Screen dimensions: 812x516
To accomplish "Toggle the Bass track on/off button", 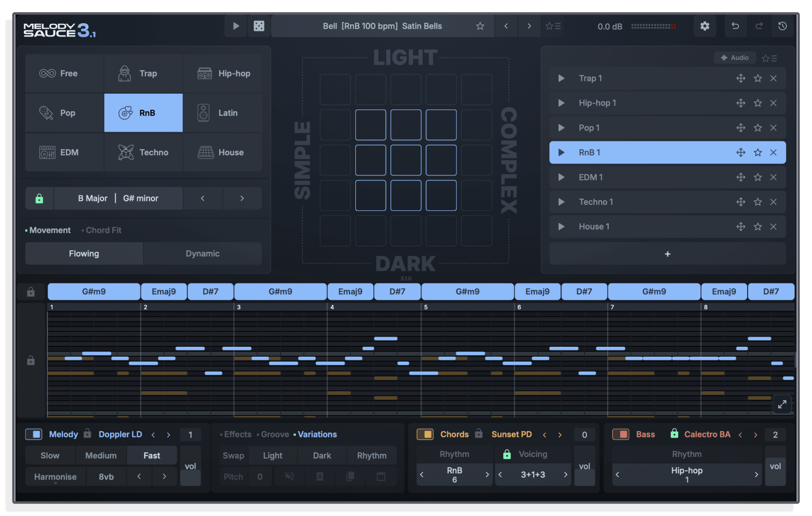I will coord(620,434).
